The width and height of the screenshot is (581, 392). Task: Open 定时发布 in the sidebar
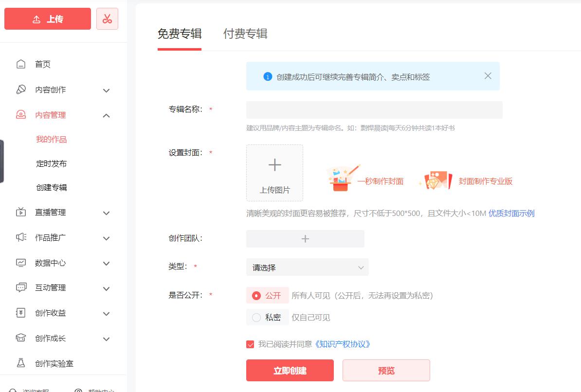[x=51, y=163]
